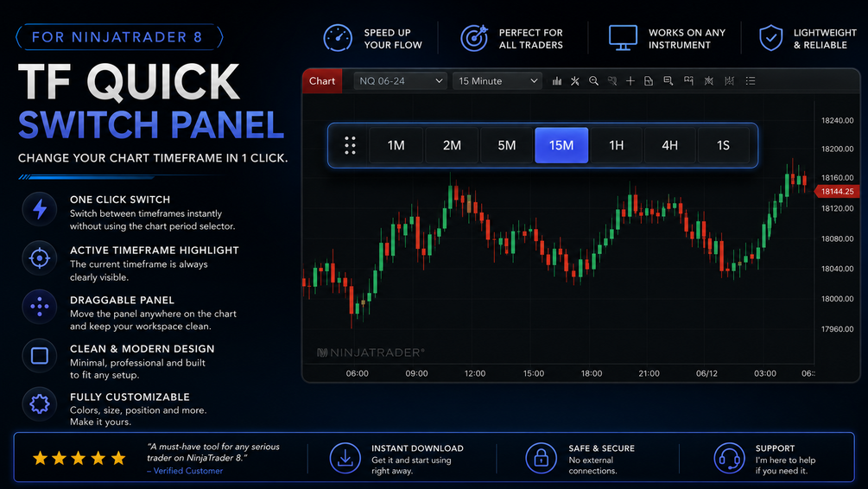868x489 pixels.
Task: Click the DRAGGABLE PANEL heading
Action: click(123, 300)
